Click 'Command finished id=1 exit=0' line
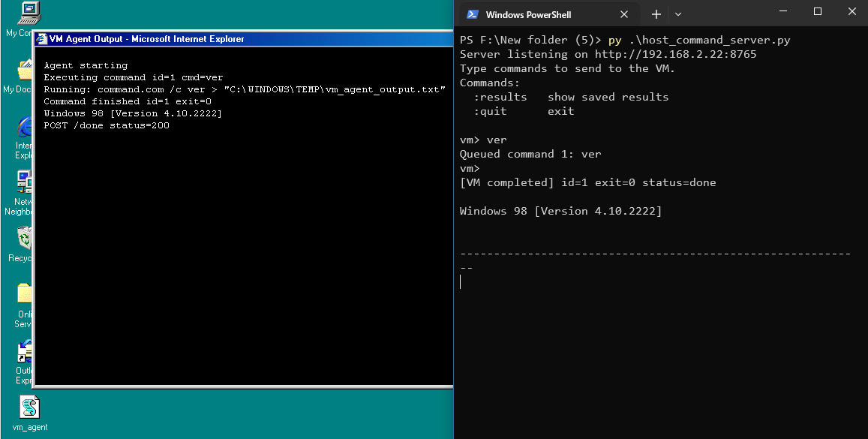 click(x=128, y=101)
